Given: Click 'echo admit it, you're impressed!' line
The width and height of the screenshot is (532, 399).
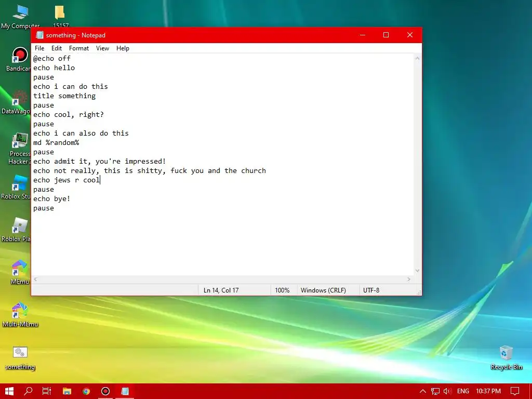Looking at the screenshot, I should 99,162.
